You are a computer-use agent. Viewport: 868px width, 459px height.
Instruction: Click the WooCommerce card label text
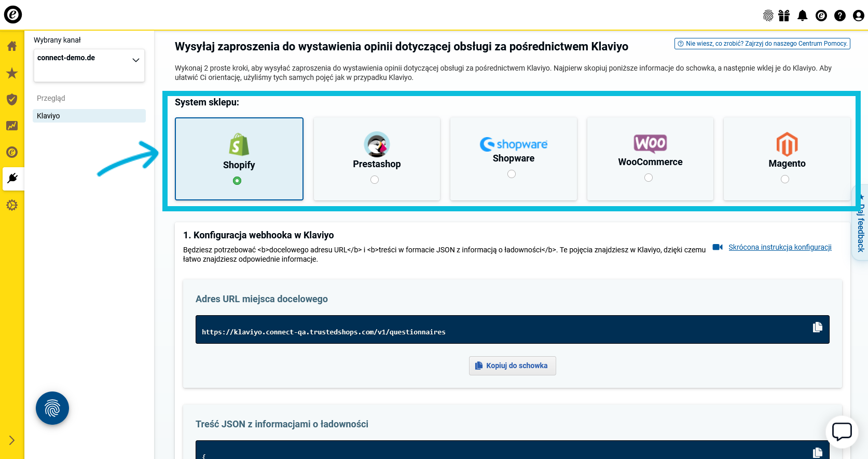pyautogui.click(x=650, y=162)
